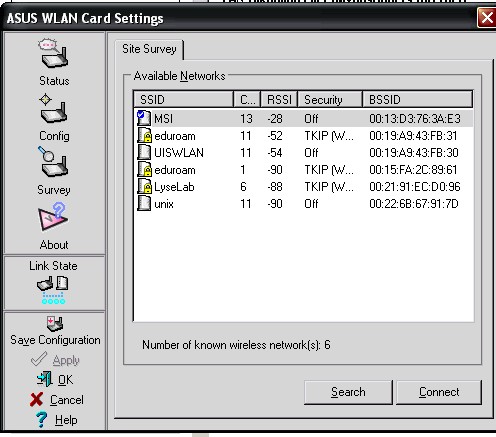Viewport: 496px width, 437px height.
Task: Click the About label in the sidebar
Action: point(54,245)
